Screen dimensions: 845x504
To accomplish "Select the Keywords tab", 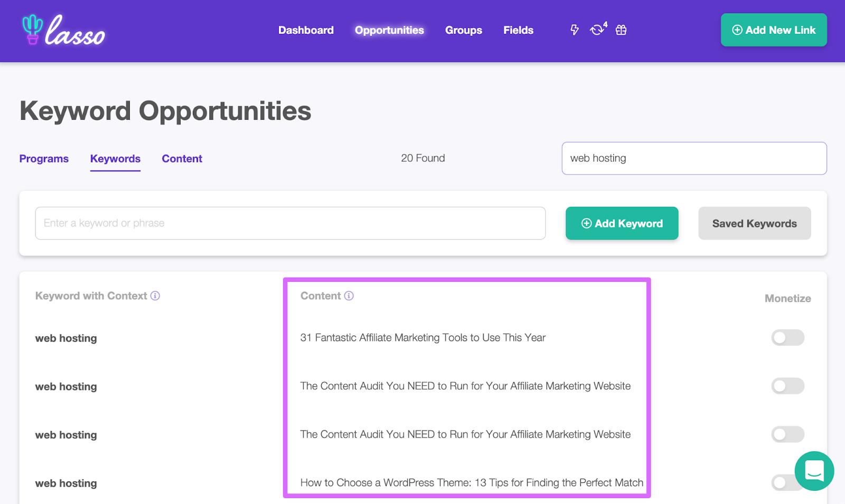I will (115, 159).
